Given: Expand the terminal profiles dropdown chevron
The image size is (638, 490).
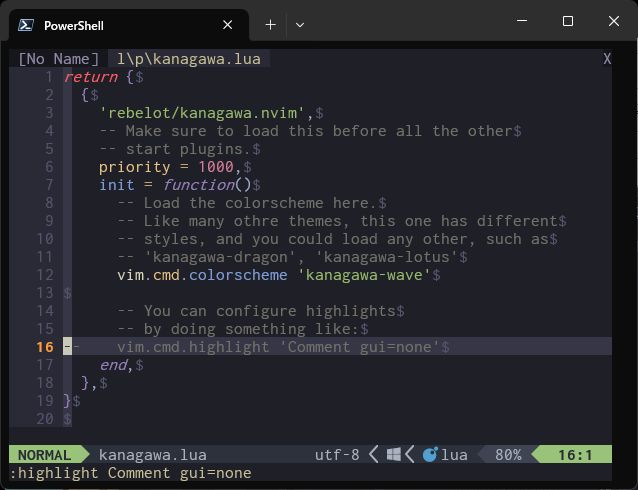Looking at the screenshot, I should (x=300, y=25).
